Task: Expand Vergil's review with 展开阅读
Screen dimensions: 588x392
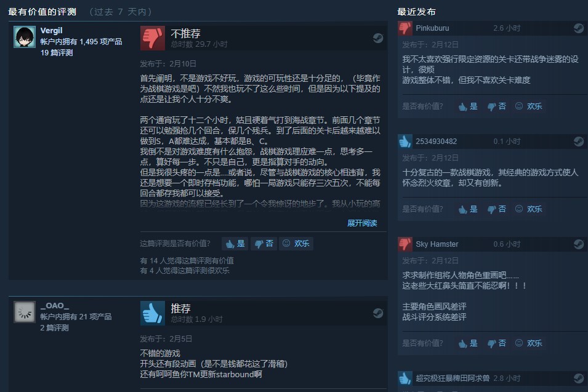Action: (362, 223)
